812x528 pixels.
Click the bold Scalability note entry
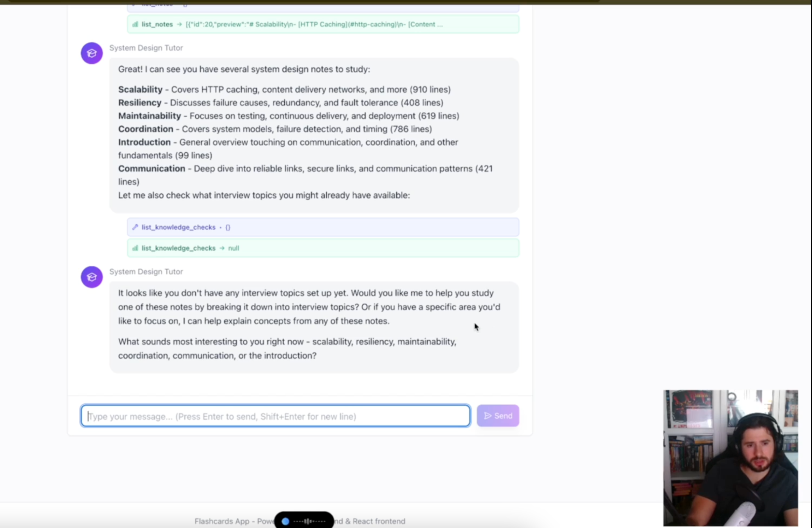[x=140, y=90]
